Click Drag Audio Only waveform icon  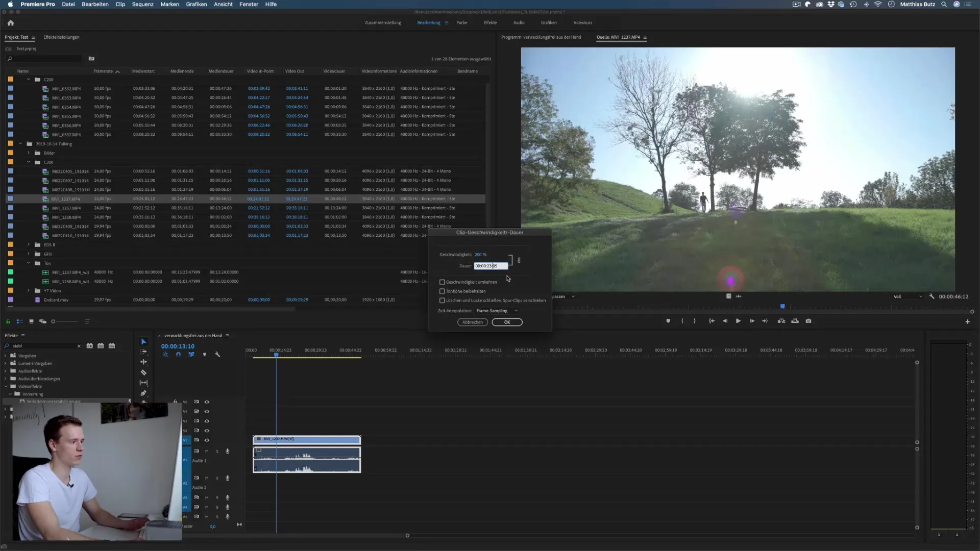[x=739, y=296]
